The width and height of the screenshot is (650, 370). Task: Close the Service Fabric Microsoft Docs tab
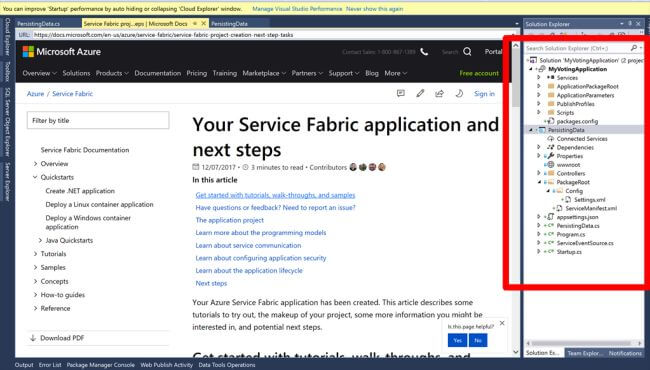(204, 23)
